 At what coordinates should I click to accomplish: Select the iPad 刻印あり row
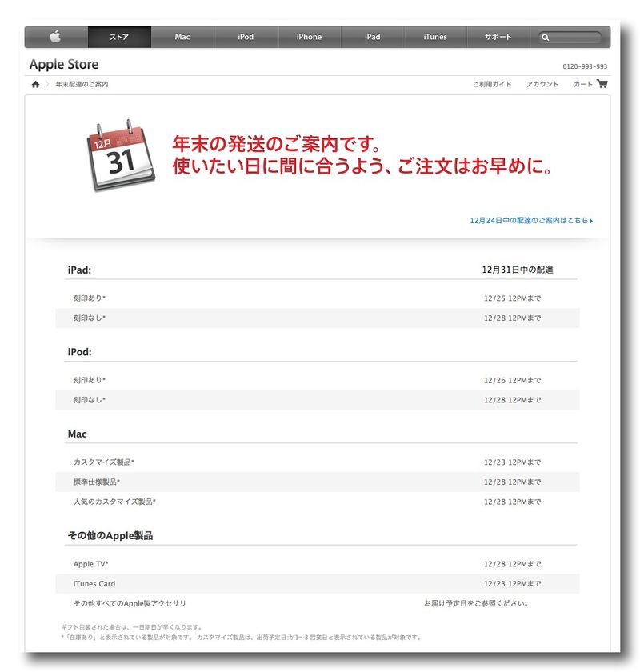(318, 298)
